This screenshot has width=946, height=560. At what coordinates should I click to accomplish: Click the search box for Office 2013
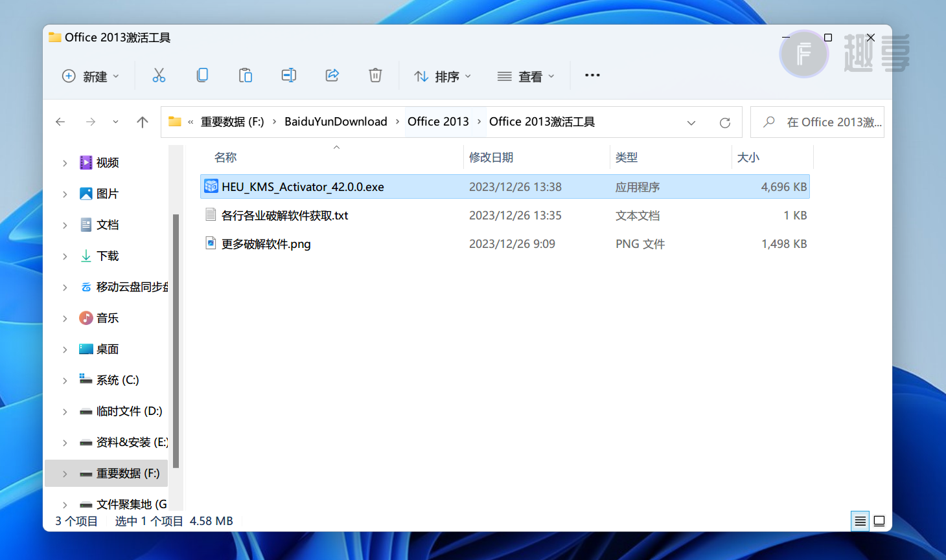point(817,122)
